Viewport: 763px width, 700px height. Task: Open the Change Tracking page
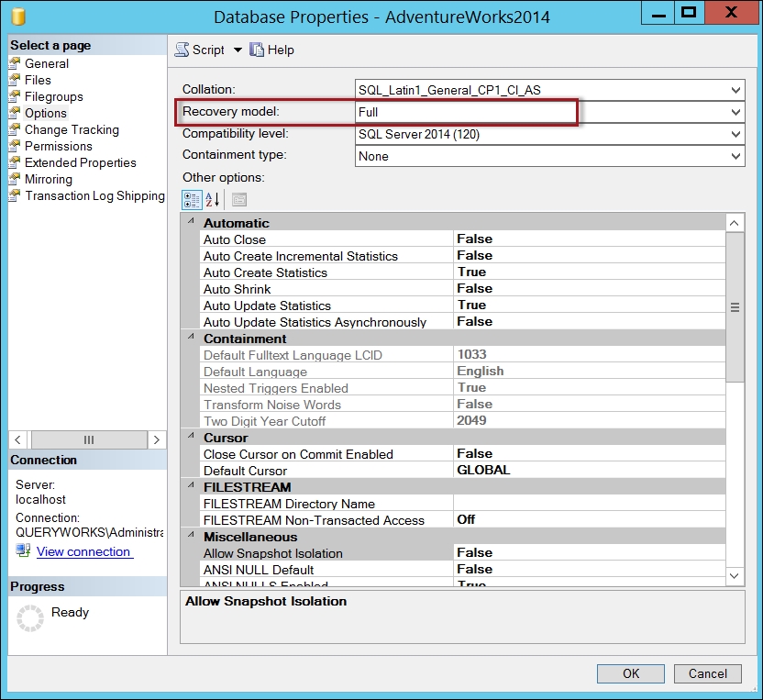[72, 129]
